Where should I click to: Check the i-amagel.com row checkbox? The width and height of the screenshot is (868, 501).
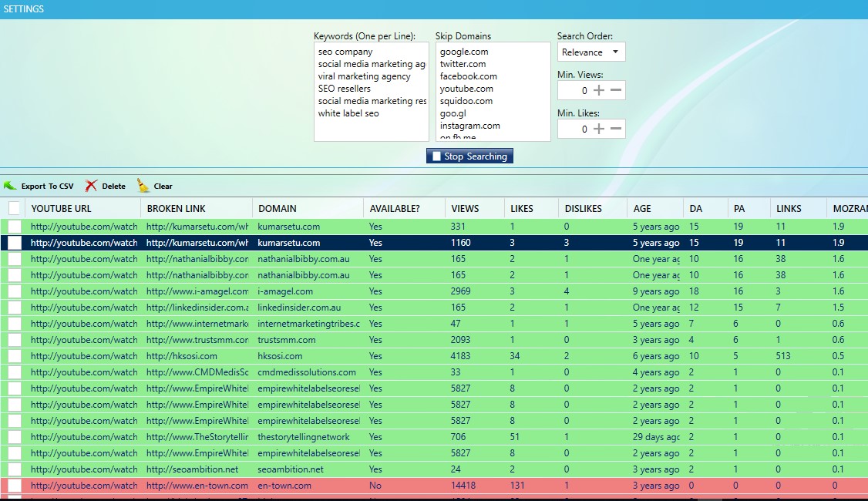point(15,291)
